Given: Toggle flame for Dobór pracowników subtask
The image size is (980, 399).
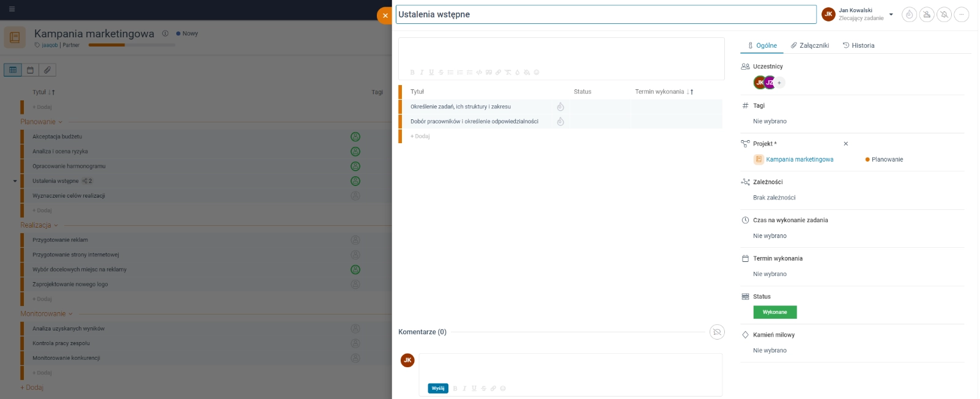Looking at the screenshot, I should point(560,121).
